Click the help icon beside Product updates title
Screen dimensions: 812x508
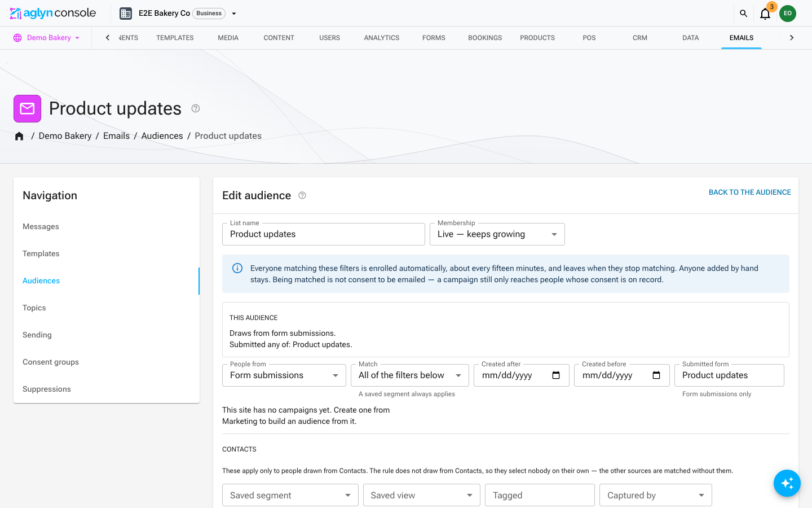pos(196,108)
